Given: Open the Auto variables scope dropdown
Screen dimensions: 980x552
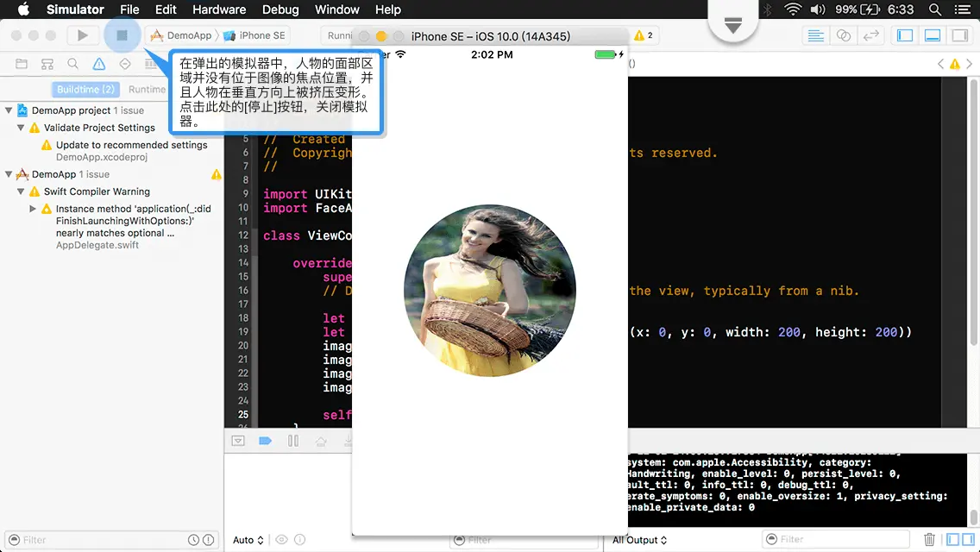Looking at the screenshot, I should click(248, 540).
